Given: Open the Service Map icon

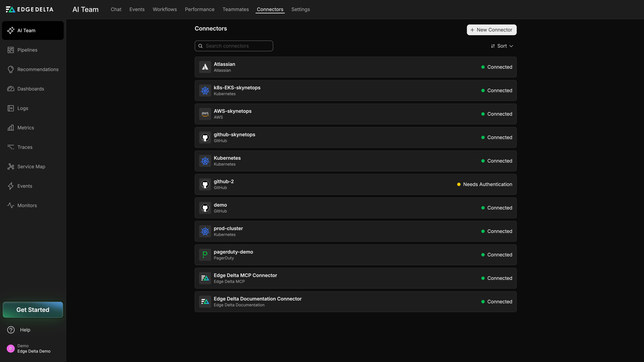Looking at the screenshot, I should click(11, 167).
